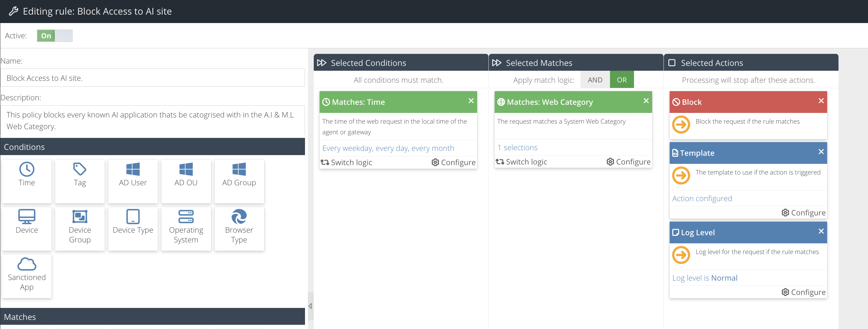
Task: Click 'Processing will stop after these actions.' text
Action: [x=748, y=80]
